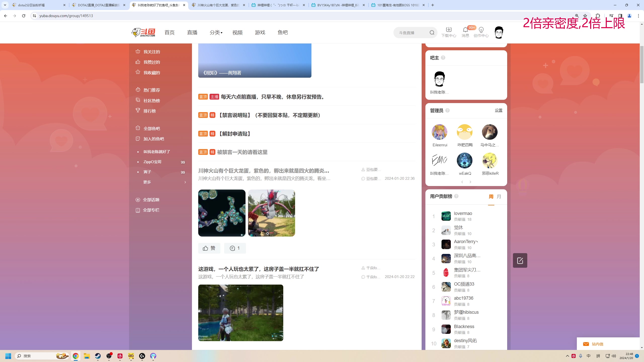The width and height of the screenshot is (644, 362).
Task: Open the map screenshot thumbnail
Action: (x=222, y=213)
